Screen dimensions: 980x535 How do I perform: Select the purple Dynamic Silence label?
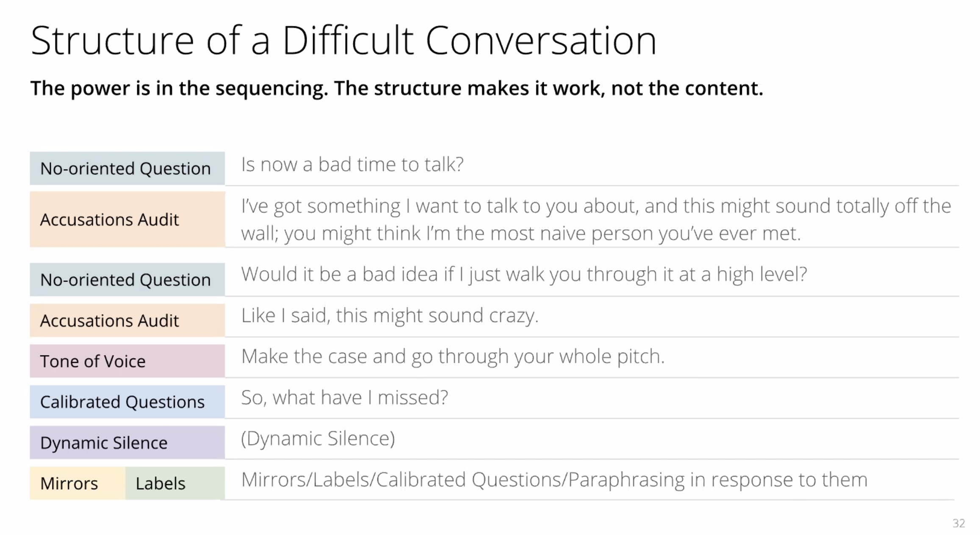[x=104, y=443]
